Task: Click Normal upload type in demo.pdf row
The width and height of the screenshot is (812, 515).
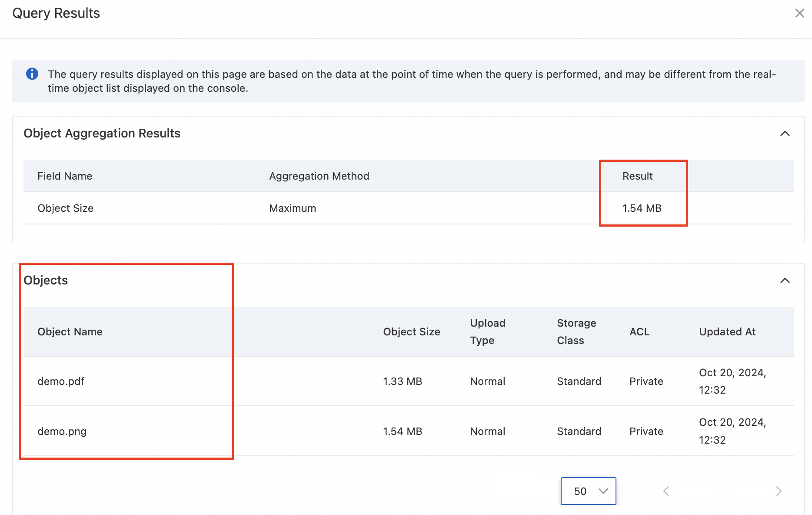Action: click(488, 381)
